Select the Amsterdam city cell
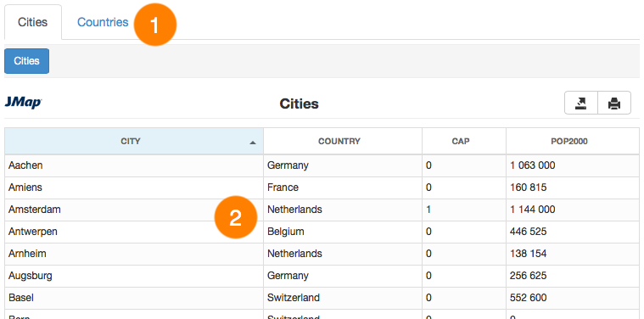Screen dimensions: 644x319 tap(134, 210)
